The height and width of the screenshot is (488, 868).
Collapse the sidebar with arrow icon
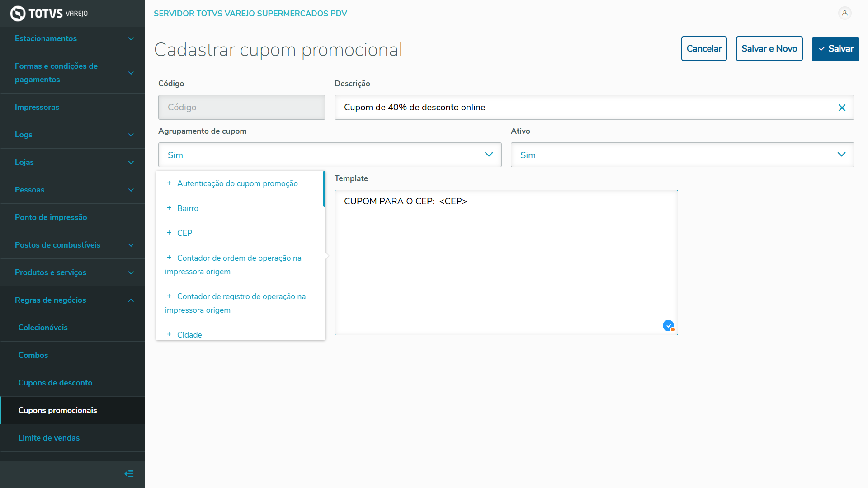click(129, 474)
